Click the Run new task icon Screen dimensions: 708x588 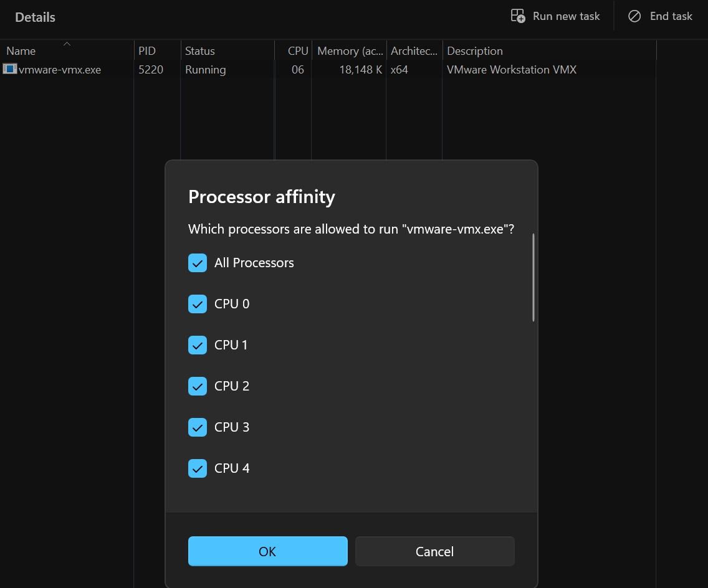pyautogui.click(x=518, y=16)
